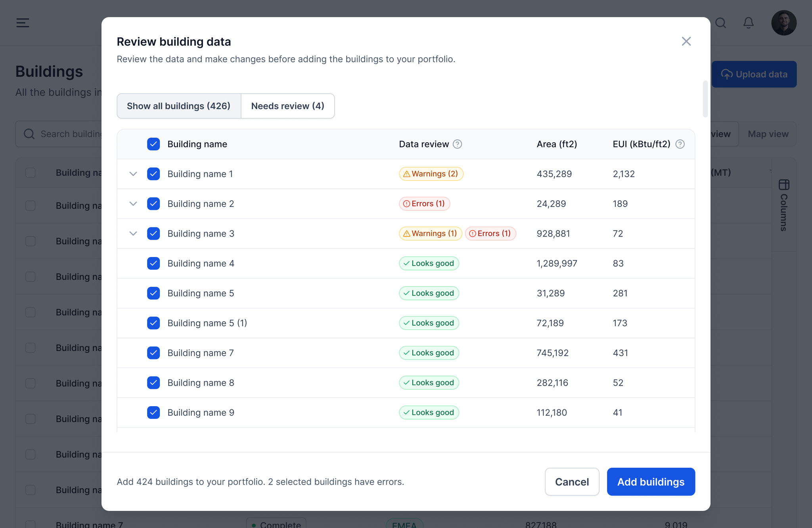Open the Columns panel icon
Image resolution: width=812 pixels, height=528 pixels.
784,185
